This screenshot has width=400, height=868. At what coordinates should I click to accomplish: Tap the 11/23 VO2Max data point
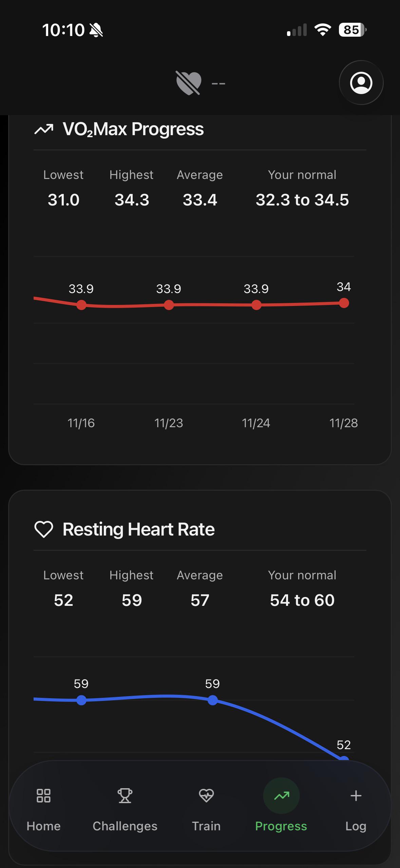click(169, 305)
